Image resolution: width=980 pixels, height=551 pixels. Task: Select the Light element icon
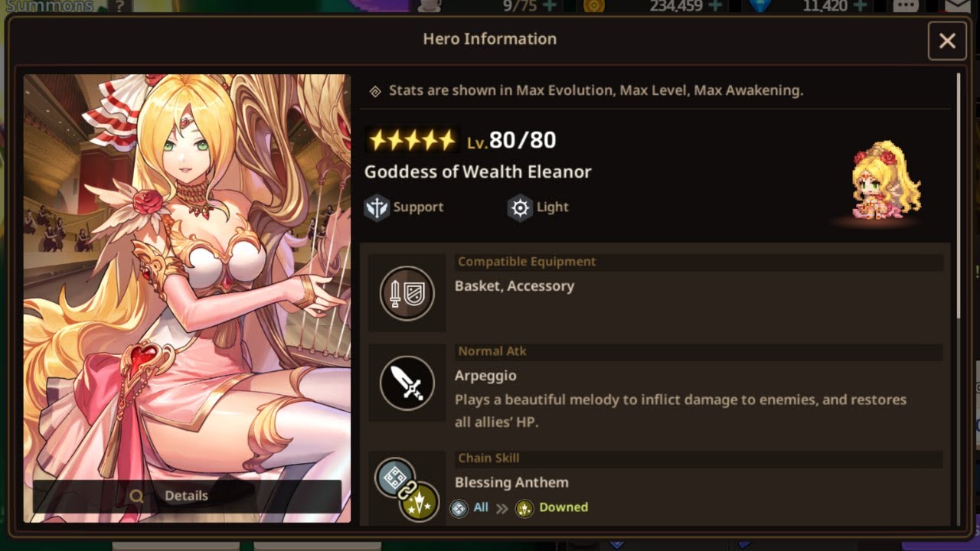[x=521, y=207]
